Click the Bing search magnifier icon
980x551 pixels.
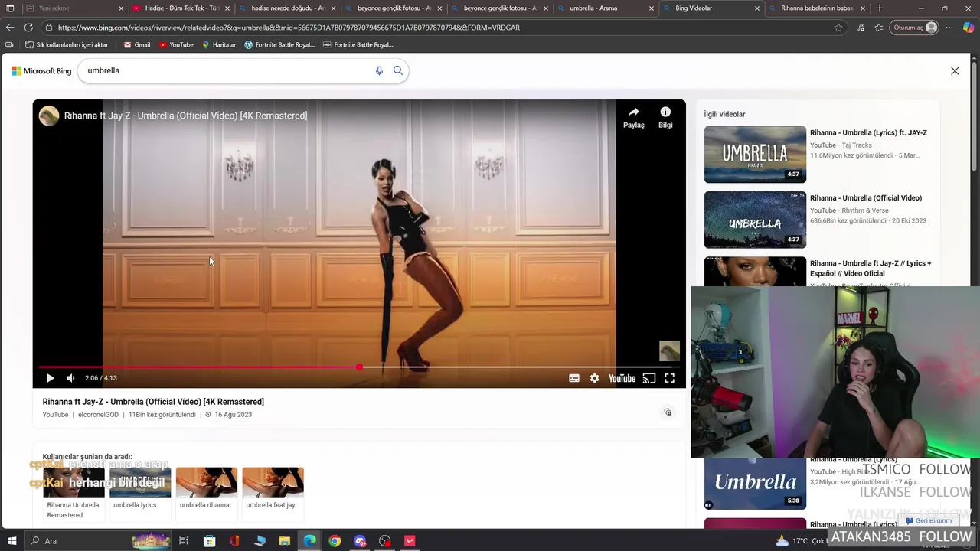398,71
